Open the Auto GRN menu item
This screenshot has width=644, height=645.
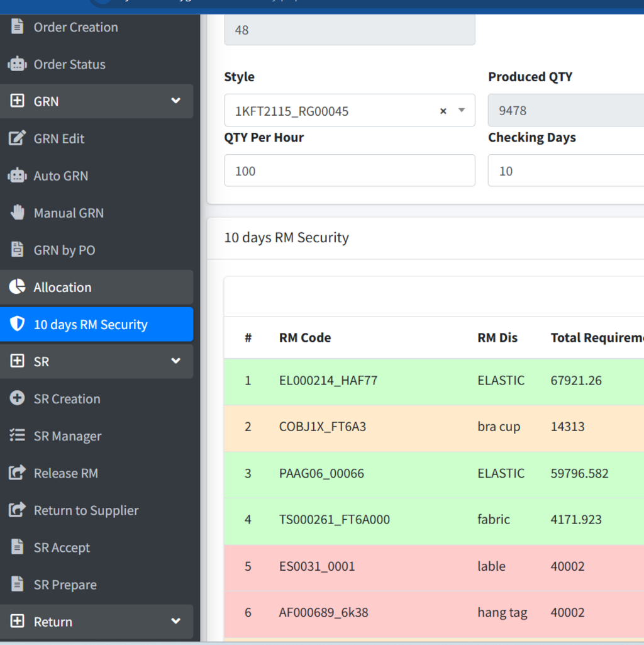tap(60, 176)
